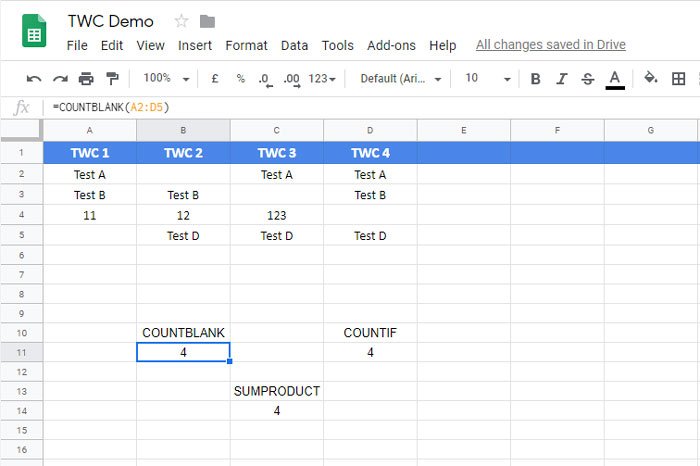Toggle bold formatting
Image resolution: width=700 pixels, height=466 pixels.
(x=535, y=79)
